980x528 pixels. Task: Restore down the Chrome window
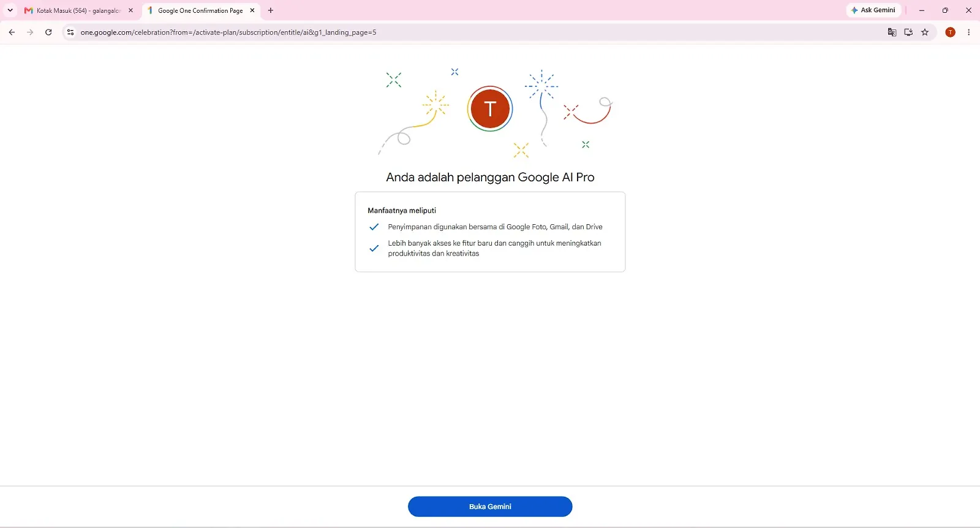click(x=945, y=10)
